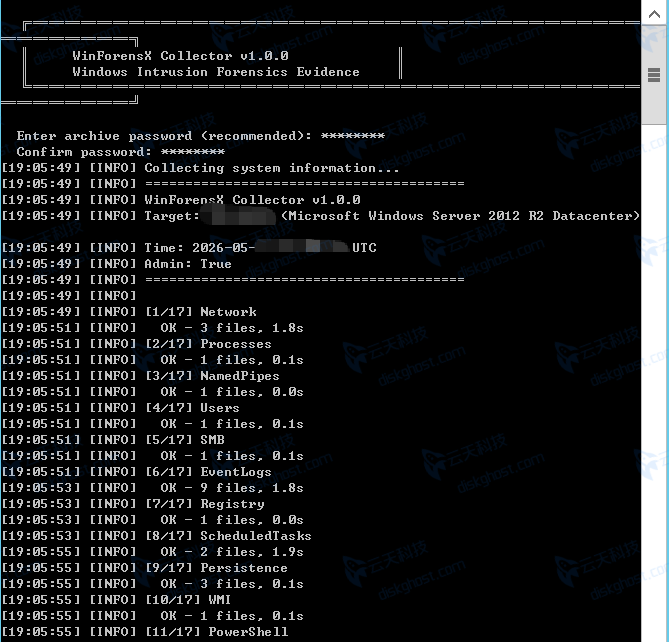Click 'Microsoft Windows Server 2012 R2 Datacenter' text
This screenshot has height=642, width=669.
coord(460,216)
